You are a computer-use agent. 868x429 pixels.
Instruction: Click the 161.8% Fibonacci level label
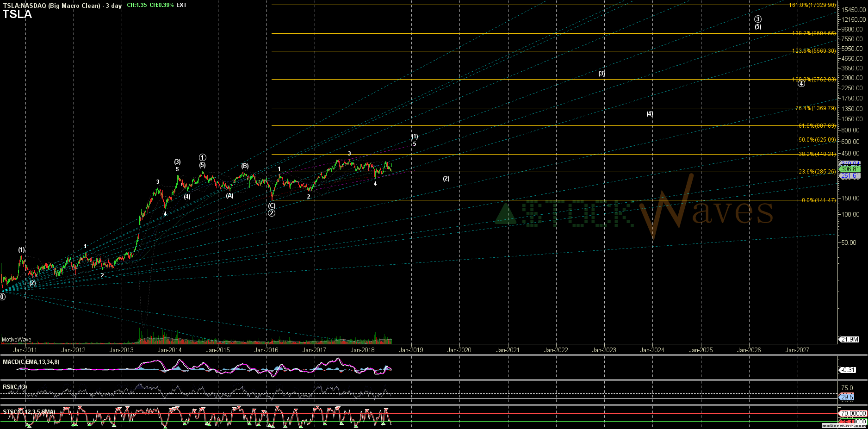coord(812,5)
